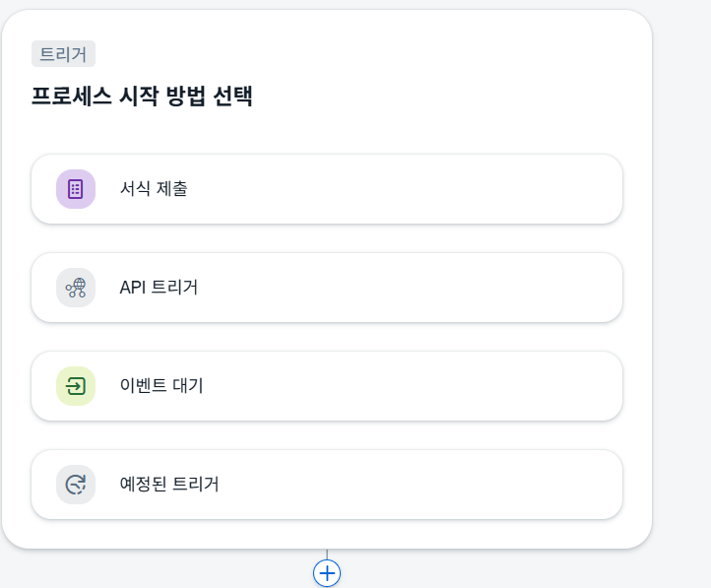The height and width of the screenshot is (588, 711).
Task: Click the globe network icon for API 트리거
Action: (76, 288)
